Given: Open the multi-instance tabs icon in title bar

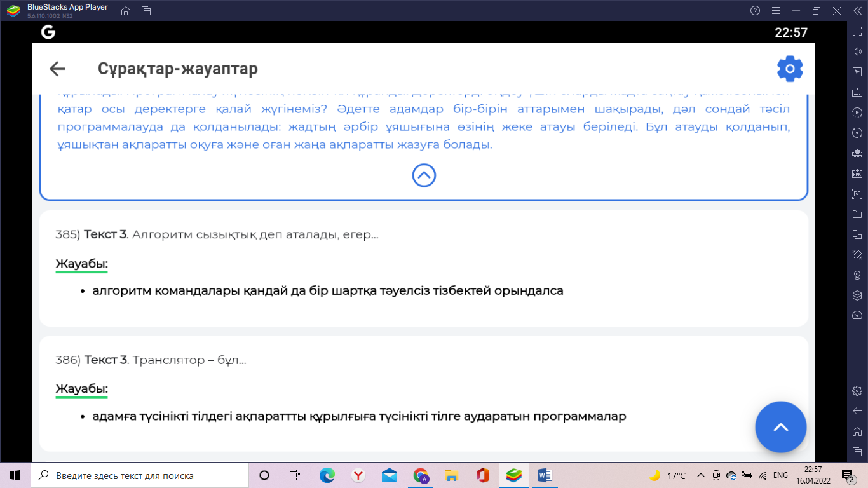Looking at the screenshot, I should pyautogui.click(x=146, y=11).
